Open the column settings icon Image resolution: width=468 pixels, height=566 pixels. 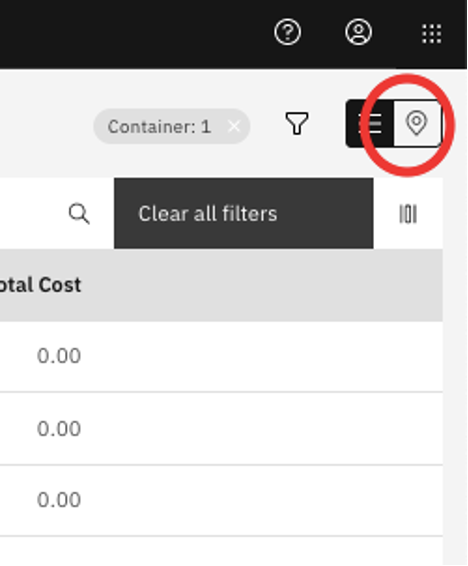click(408, 214)
